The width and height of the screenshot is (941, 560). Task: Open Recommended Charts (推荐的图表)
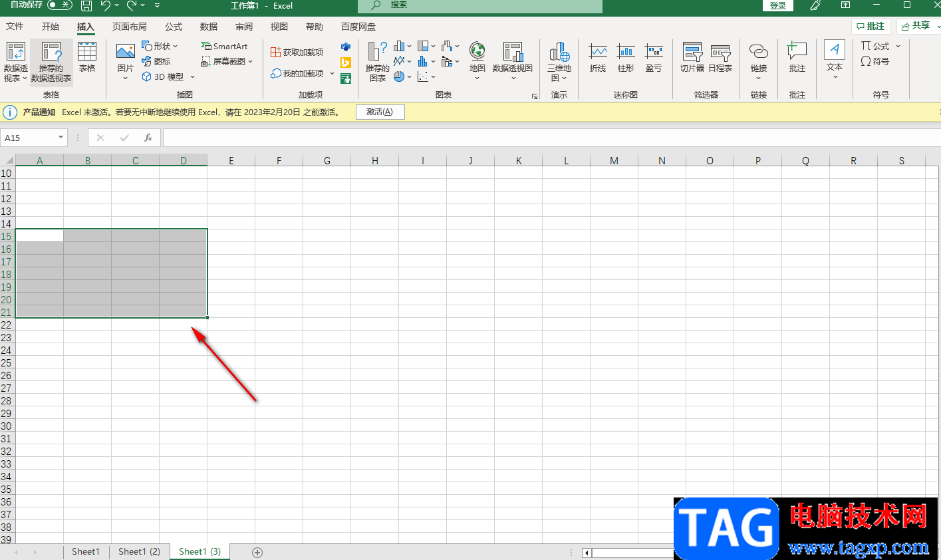pyautogui.click(x=377, y=61)
